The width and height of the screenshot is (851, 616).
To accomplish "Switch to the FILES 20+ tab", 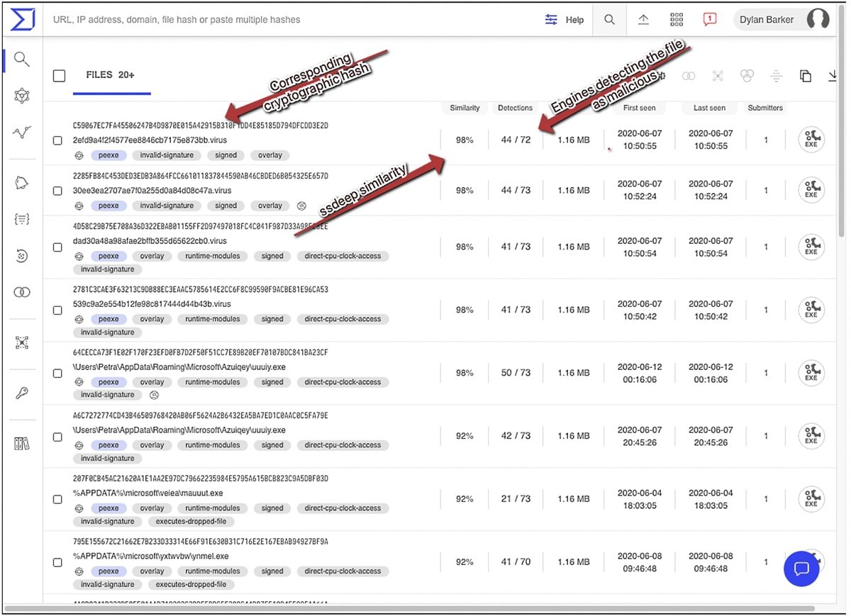I will click(110, 75).
